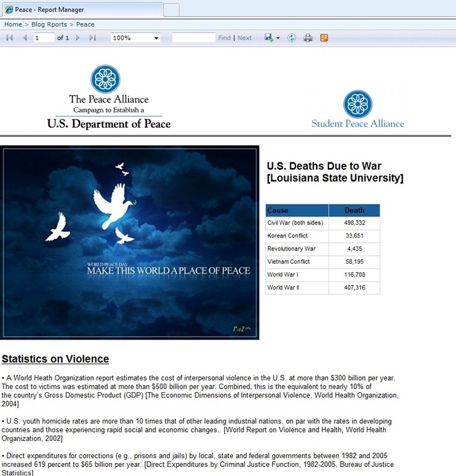This screenshot has width=456, height=476.
Task: Click the Peace Alliance logo emblem
Action: (x=105, y=79)
